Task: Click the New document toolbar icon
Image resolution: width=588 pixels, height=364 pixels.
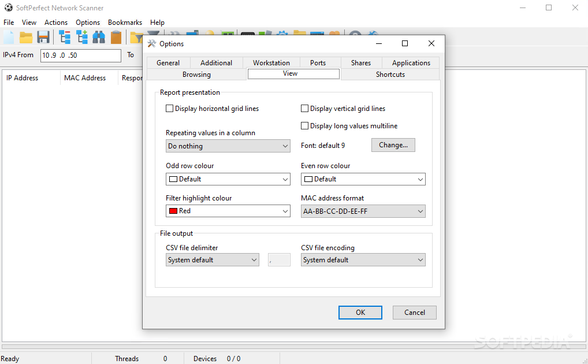Action: (9, 38)
